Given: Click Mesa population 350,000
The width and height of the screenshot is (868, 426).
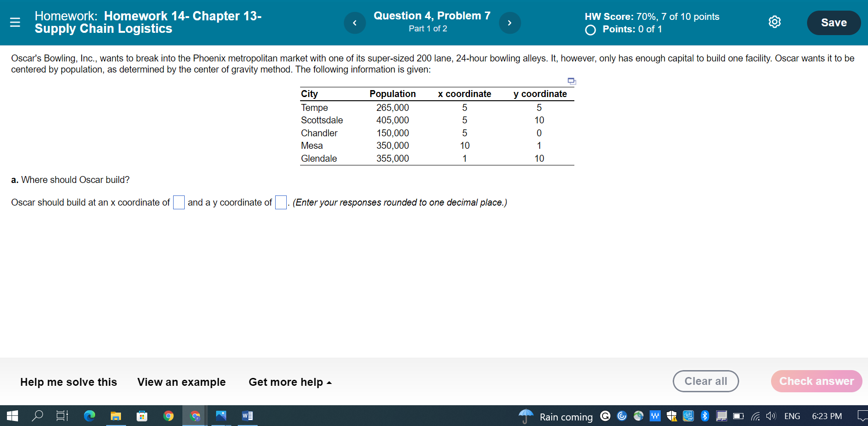Looking at the screenshot, I should pos(392,146).
